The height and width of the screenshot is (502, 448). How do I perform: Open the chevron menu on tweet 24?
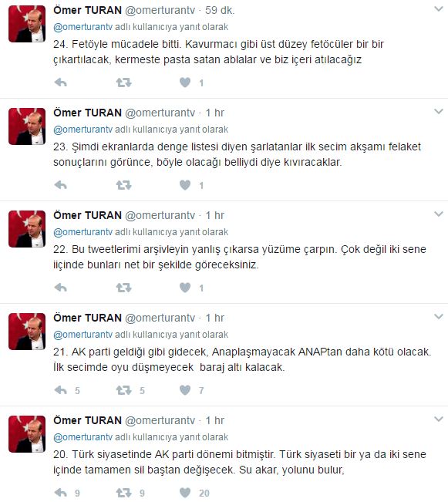pyautogui.click(x=439, y=9)
